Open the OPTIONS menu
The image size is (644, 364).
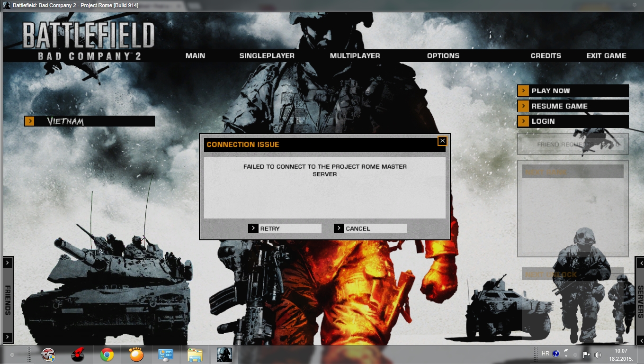[x=443, y=56]
